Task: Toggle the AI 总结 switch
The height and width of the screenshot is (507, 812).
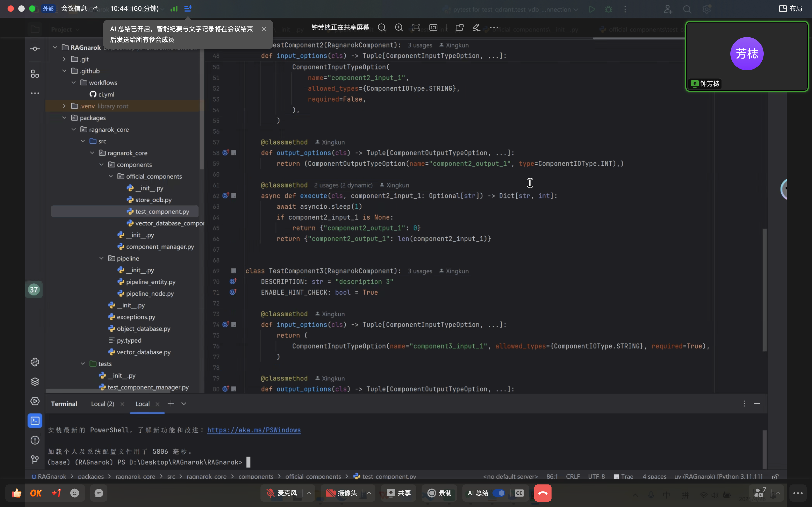Action: tap(499, 493)
